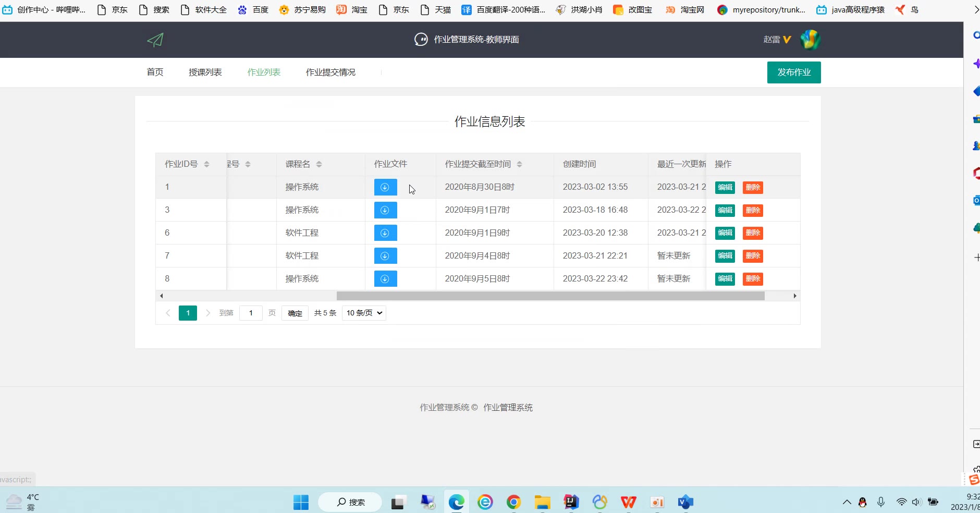Open the 10 条/页 page size dropdown
The height and width of the screenshot is (513, 980).
tap(364, 313)
